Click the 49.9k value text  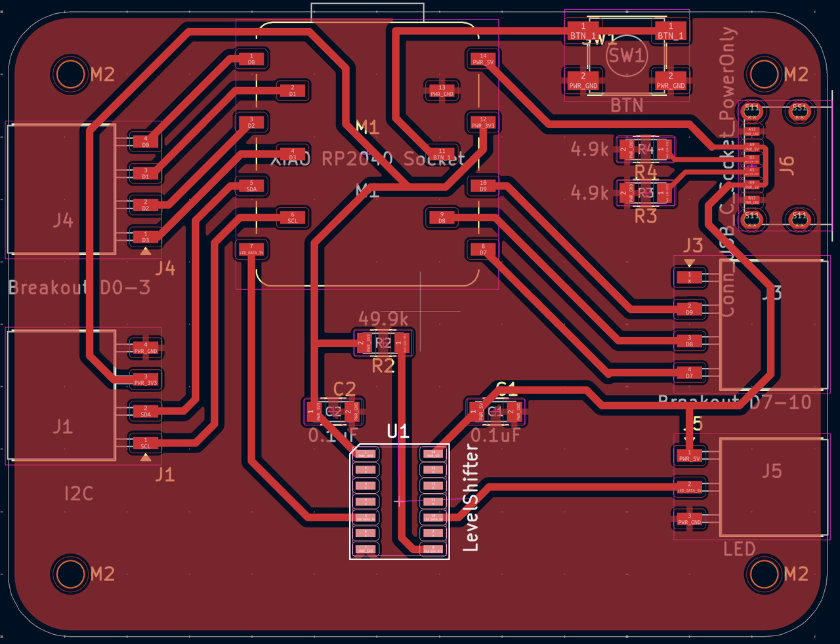click(x=383, y=319)
